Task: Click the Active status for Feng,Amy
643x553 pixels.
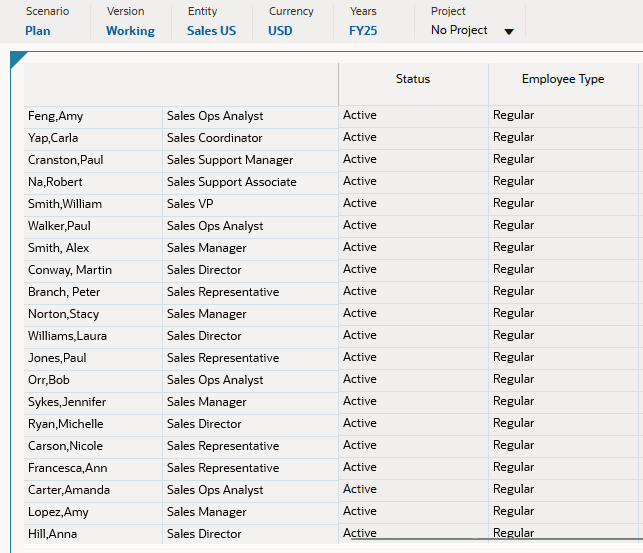Action: coord(413,116)
